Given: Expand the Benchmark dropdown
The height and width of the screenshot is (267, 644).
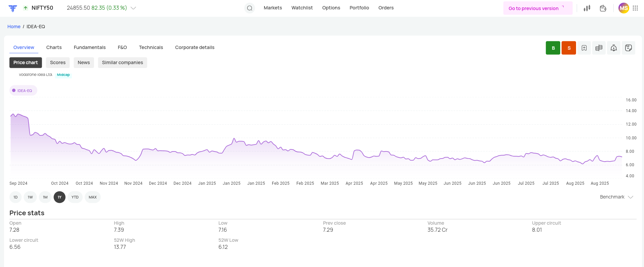Looking at the screenshot, I should point(616,197).
